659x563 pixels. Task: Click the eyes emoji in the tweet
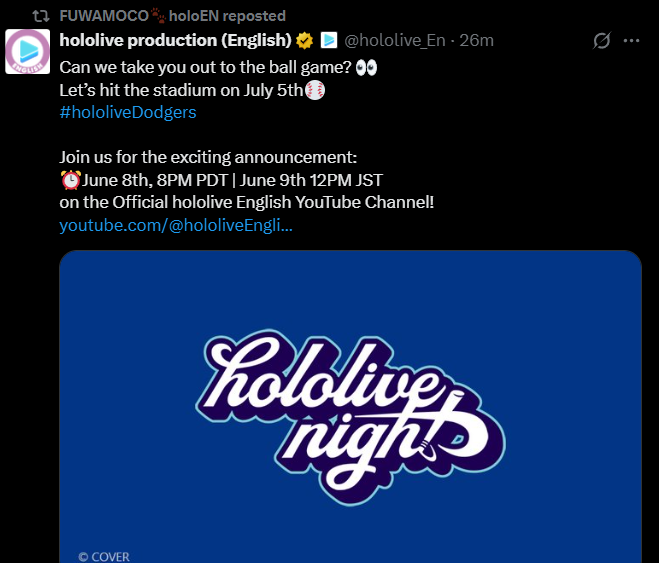[x=367, y=67]
